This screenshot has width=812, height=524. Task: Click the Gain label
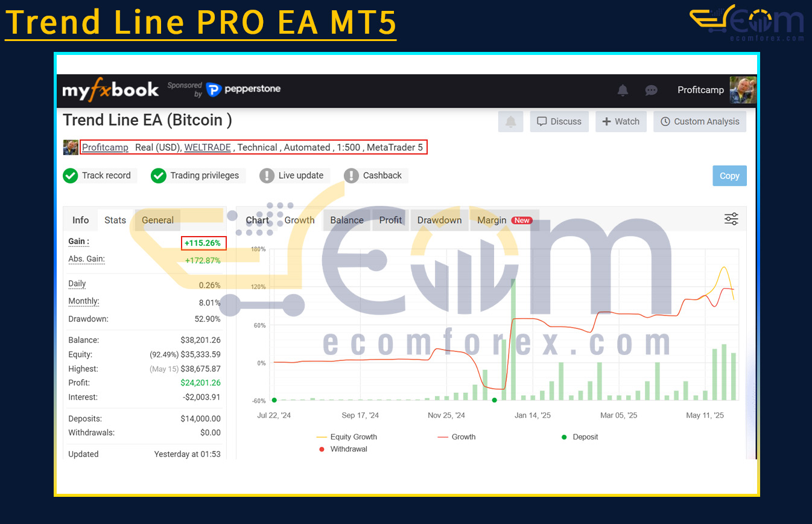tap(78, 241)
